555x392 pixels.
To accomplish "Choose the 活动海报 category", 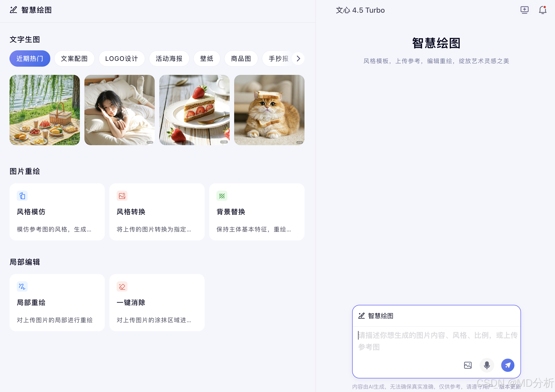I will pyautogui.click(x=169, y=59).
